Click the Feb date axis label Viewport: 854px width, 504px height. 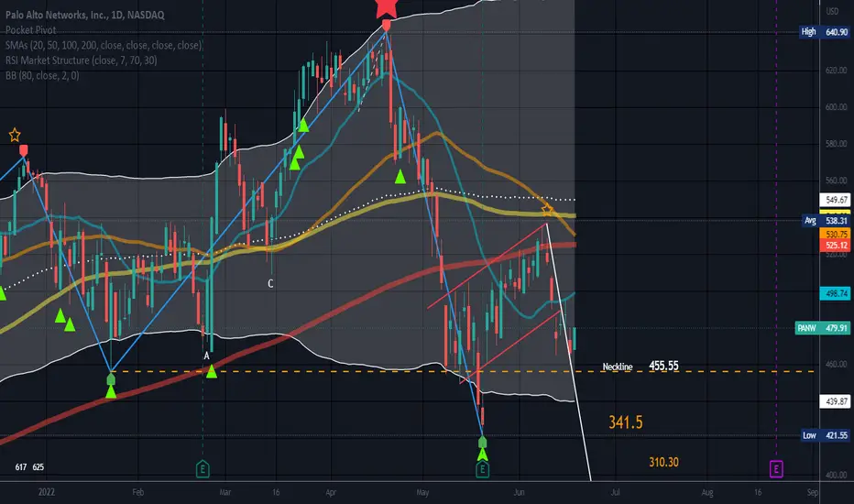click(137, 492)
